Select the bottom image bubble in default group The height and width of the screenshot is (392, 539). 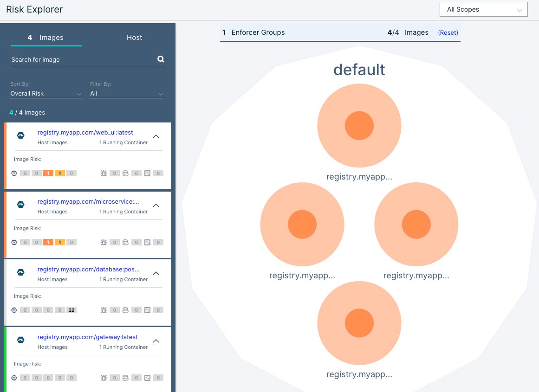pyautogui.click(x=359, y=323)
